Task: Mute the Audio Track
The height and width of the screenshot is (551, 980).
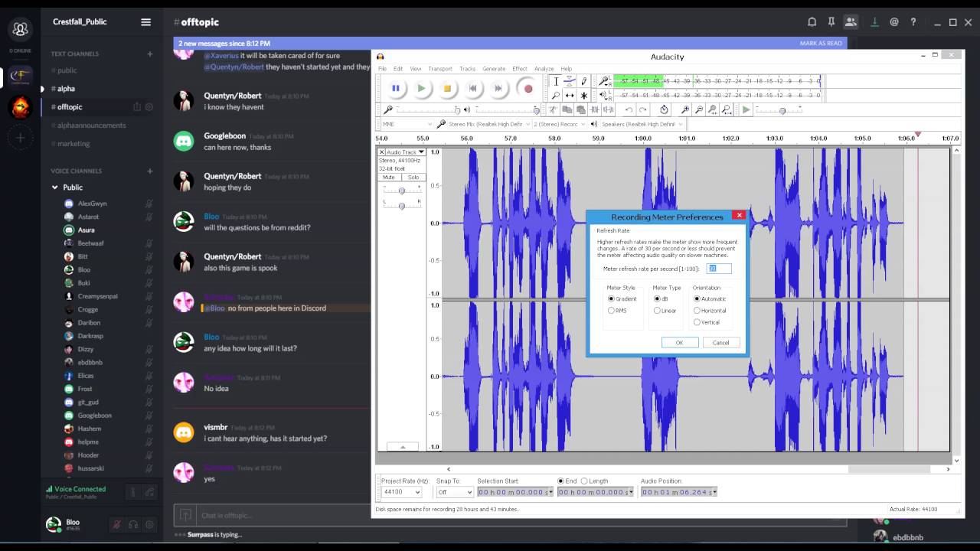Action: point(389,178)
